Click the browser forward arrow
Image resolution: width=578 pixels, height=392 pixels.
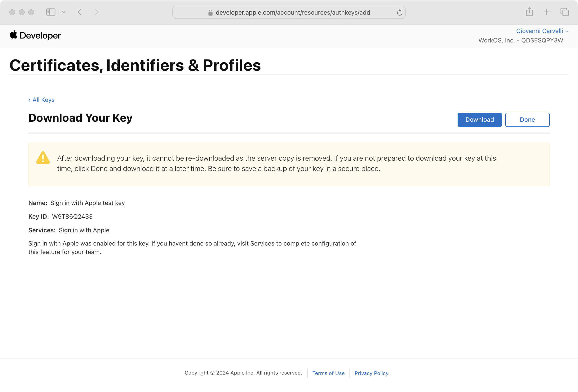tap(97, 12)
